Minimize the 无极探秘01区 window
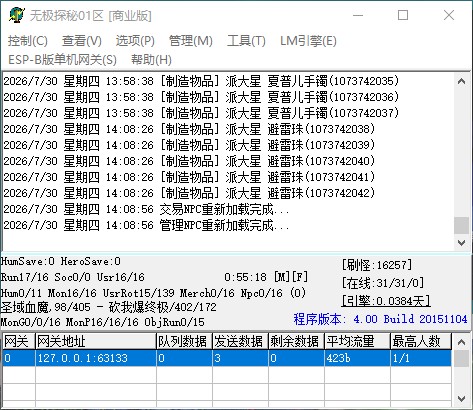This screenshot has width=473, height=410. coord(358,15)
